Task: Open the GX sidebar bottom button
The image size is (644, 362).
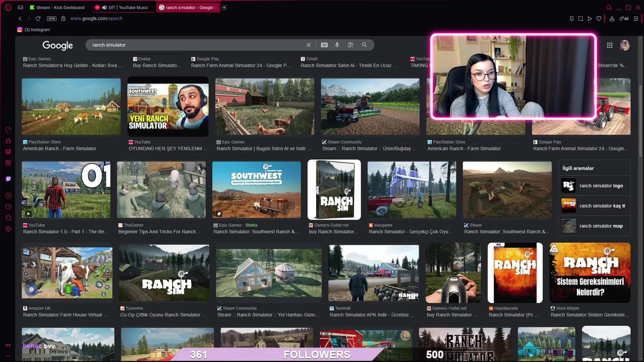Action: click(x=8, y=345)
